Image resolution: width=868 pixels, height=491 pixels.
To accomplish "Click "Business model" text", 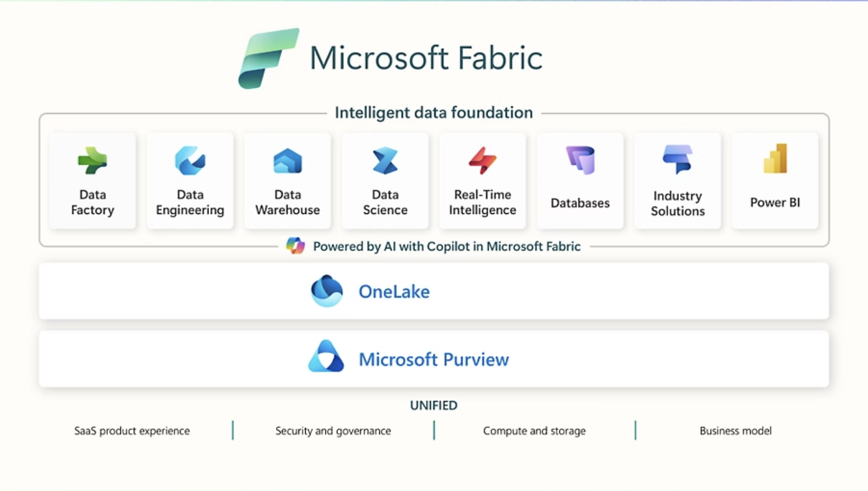I will pyautogui.click(x=735, y=431).
